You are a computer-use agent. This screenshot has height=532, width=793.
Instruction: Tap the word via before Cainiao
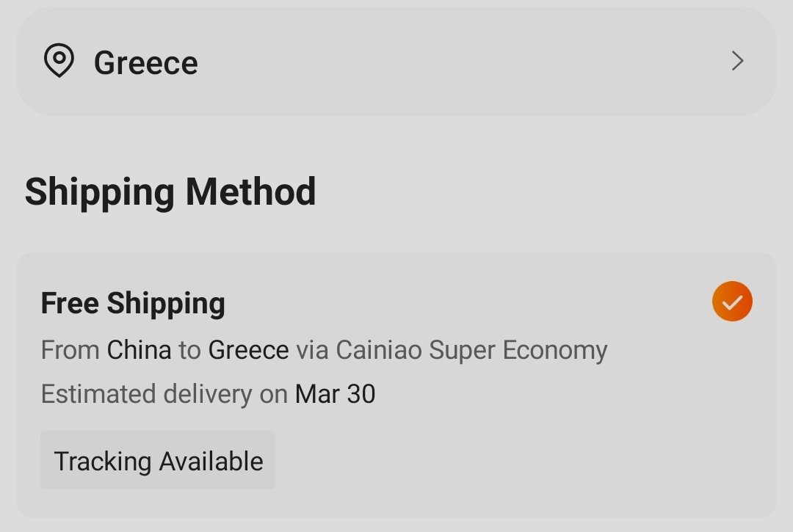pyautogui.click(x=312, y=350)
